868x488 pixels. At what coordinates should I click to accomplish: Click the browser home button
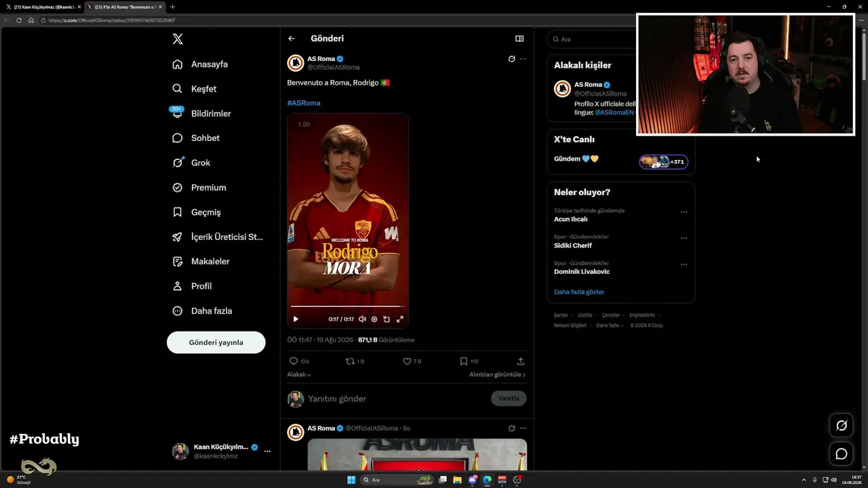coord(31,20)
